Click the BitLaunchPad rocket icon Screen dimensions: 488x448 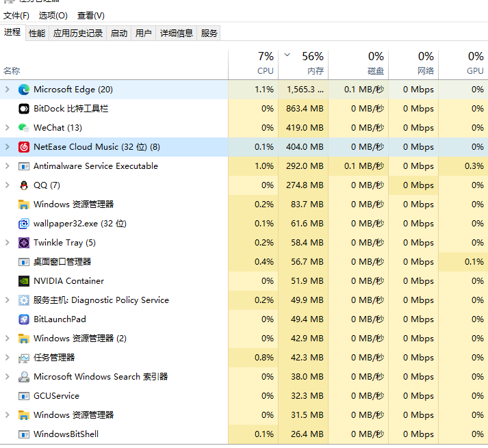coord(24,319)
